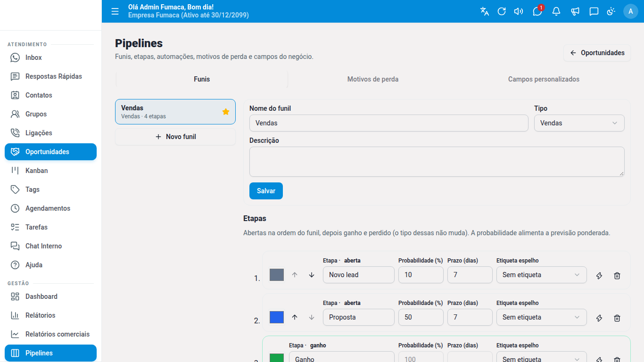The image size is (644, 362).
Task: Click automation bolt icon for Proposta
Action: coord(599,318)
